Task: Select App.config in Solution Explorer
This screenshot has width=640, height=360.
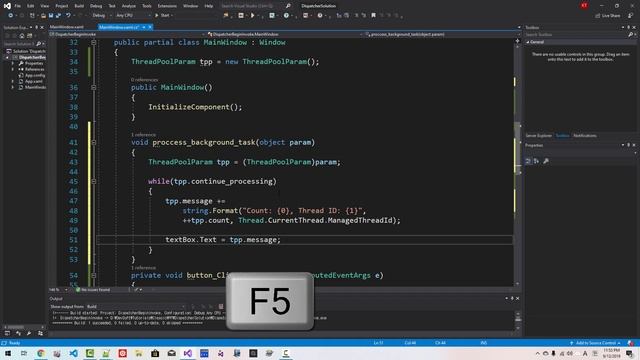Action: pyautogui.click(x=32, y=76)
